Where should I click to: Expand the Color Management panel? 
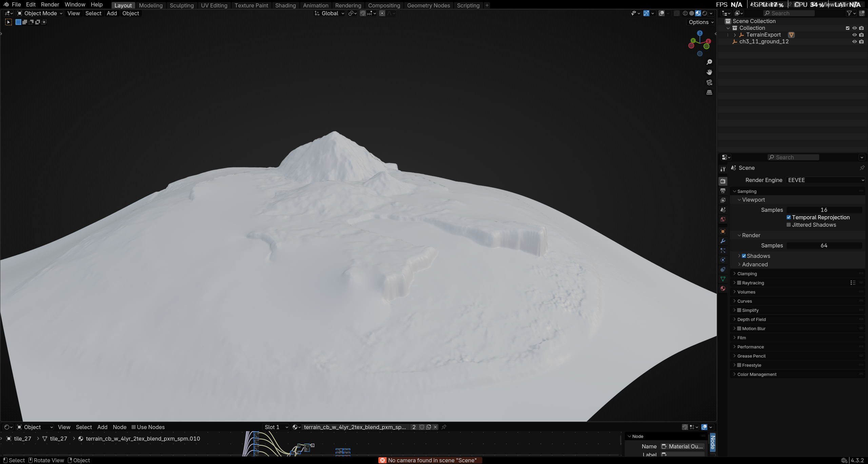coord(756,374)
